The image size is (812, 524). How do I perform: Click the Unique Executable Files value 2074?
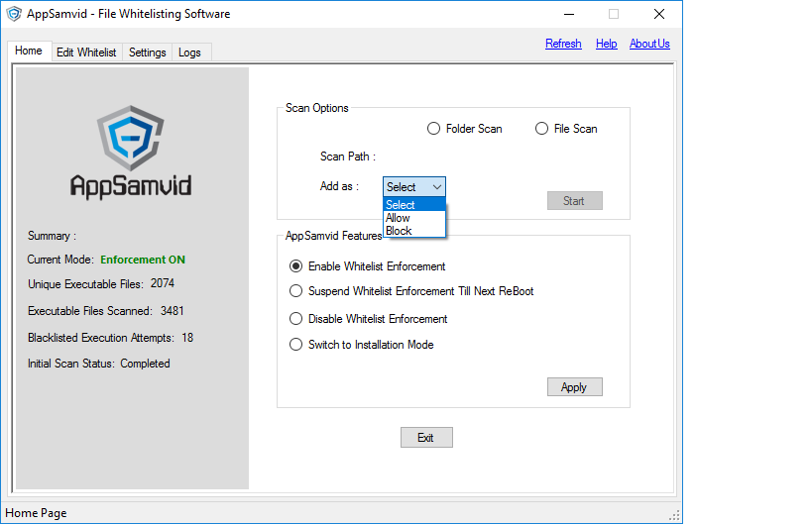(163, 283)
